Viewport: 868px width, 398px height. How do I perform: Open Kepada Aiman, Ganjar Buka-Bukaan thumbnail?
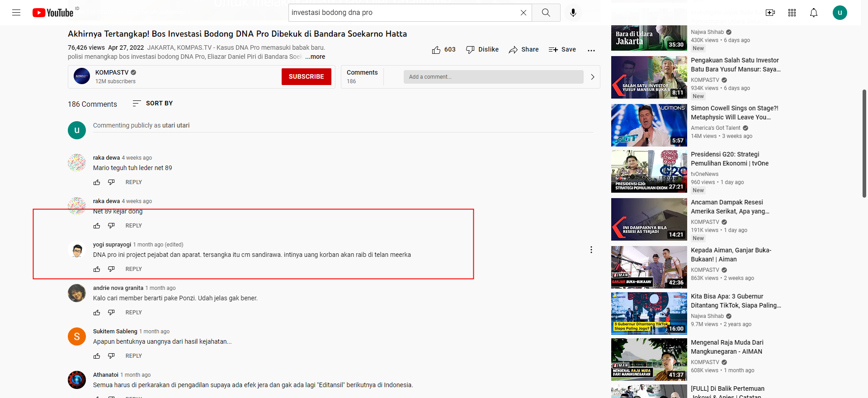coord(649,267)
